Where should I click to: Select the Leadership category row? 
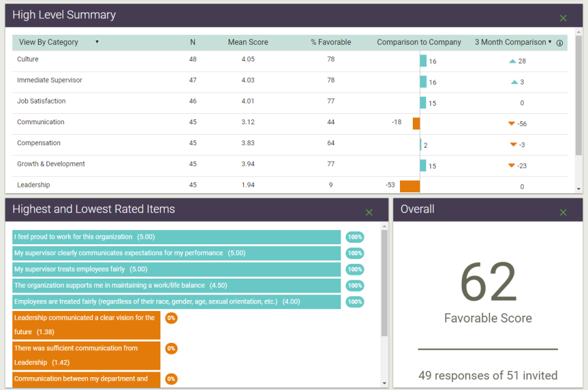pos(34,185)
